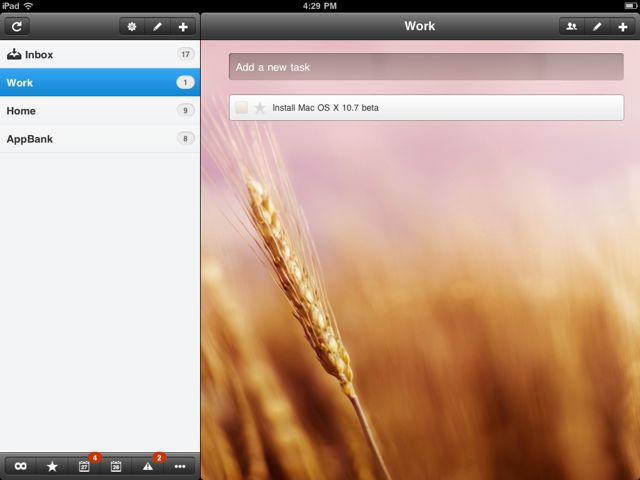This screenshot has height=480, width=640.
Task: Tap the Work count badge 1
Action: [185, 82]
